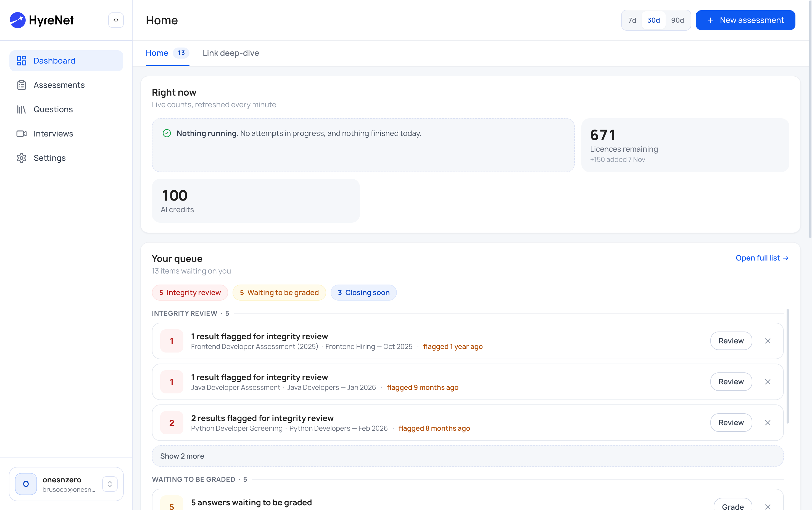812x510 pixels.
Task: Open full list of the queue
Action: [x=762, y=258]
